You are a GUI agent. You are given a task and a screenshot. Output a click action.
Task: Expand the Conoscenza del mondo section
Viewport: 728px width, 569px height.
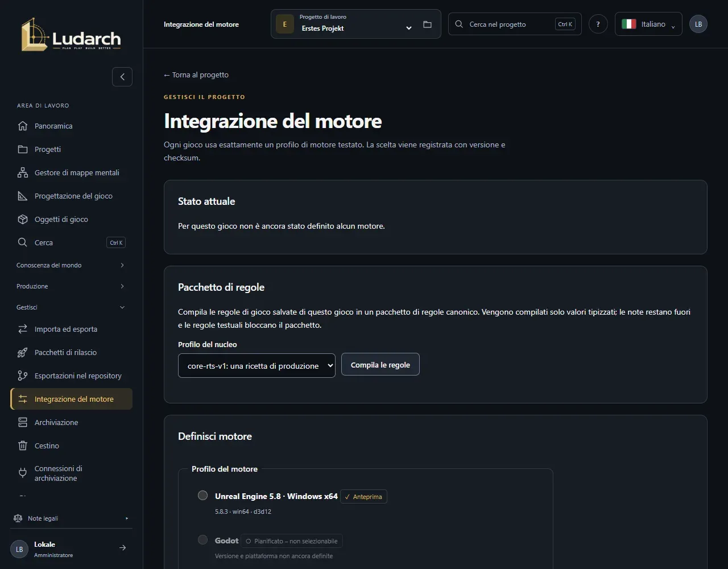(71, 265)
